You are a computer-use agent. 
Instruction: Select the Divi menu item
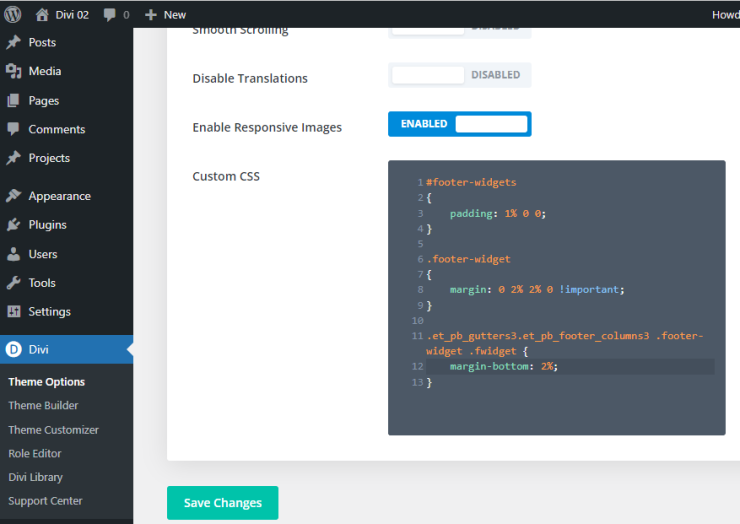tap(67, 349)
